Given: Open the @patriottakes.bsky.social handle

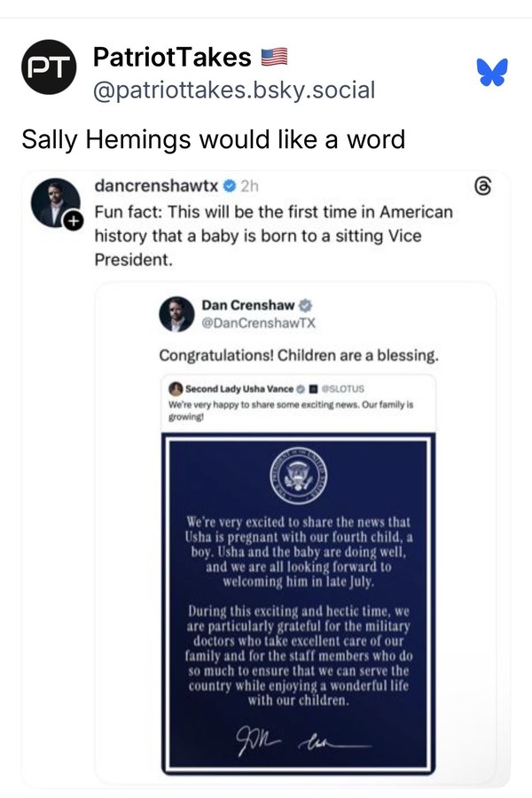Looking at the screenshot, I should click(234, 90).
